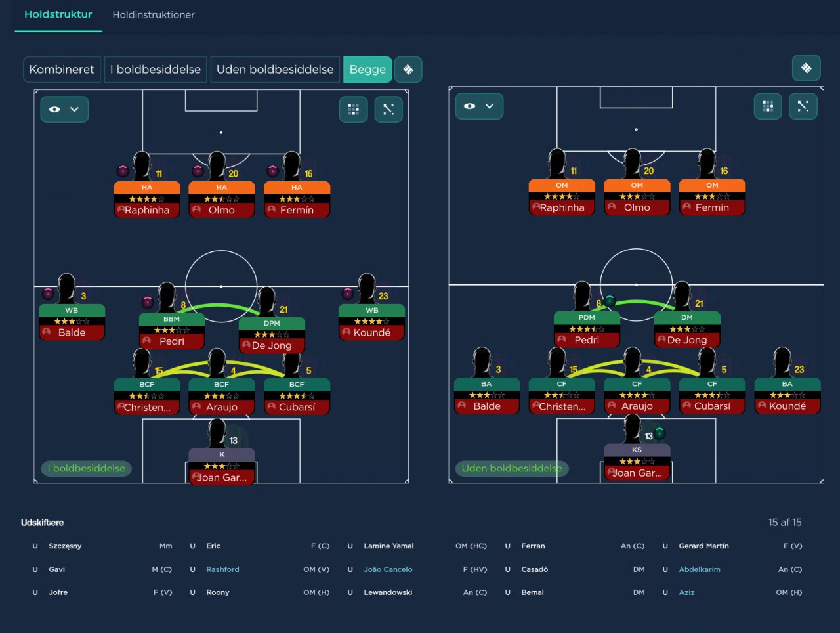840x633 pixels.
Task: Click purple role icon beside Raphinha in possession
Action: coord(123,171)
